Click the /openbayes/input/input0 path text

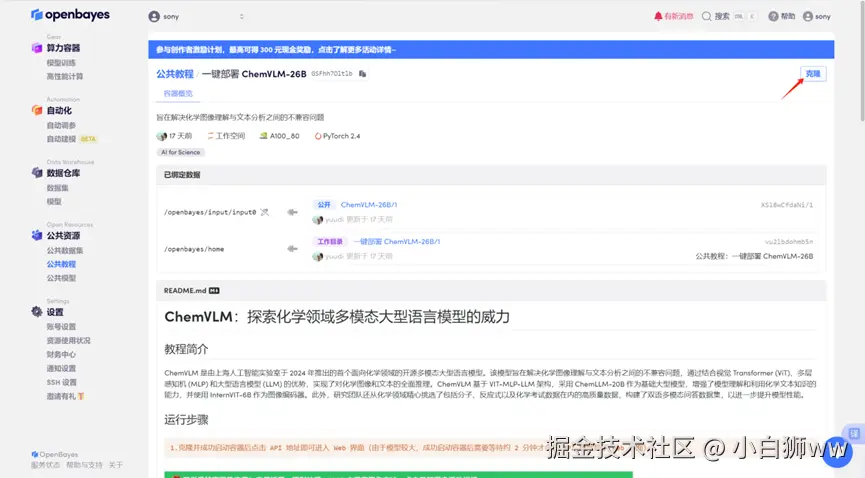coord(210,213)
